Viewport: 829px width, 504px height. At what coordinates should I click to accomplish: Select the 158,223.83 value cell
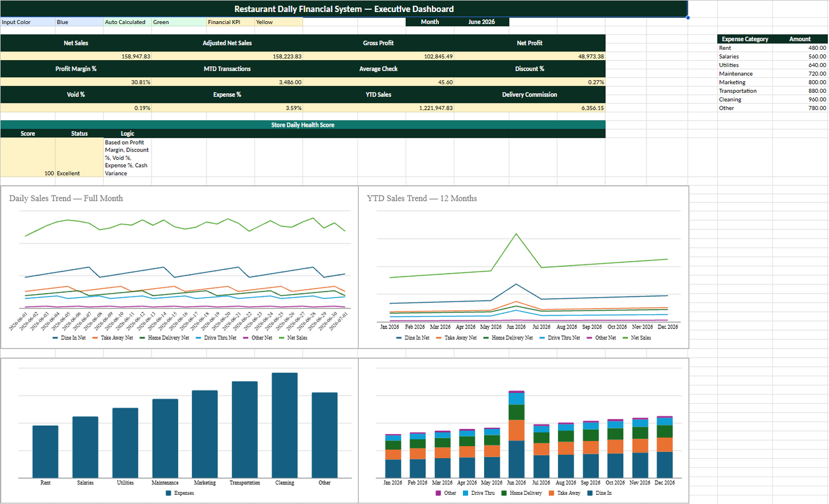(x=227, y=56)
